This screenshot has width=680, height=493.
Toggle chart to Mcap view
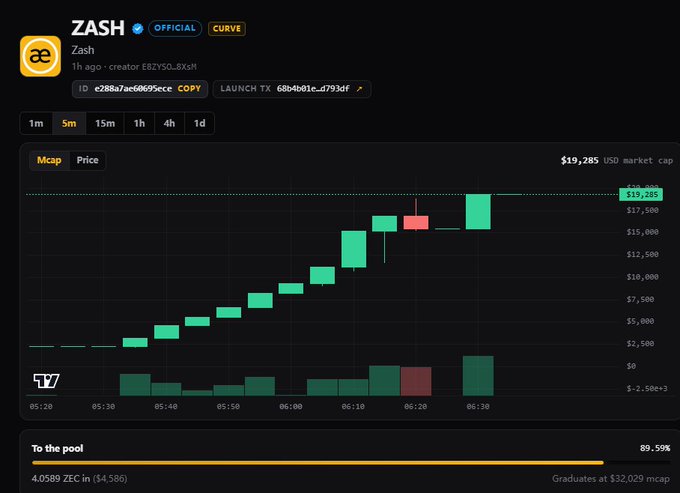pos(49,160)
